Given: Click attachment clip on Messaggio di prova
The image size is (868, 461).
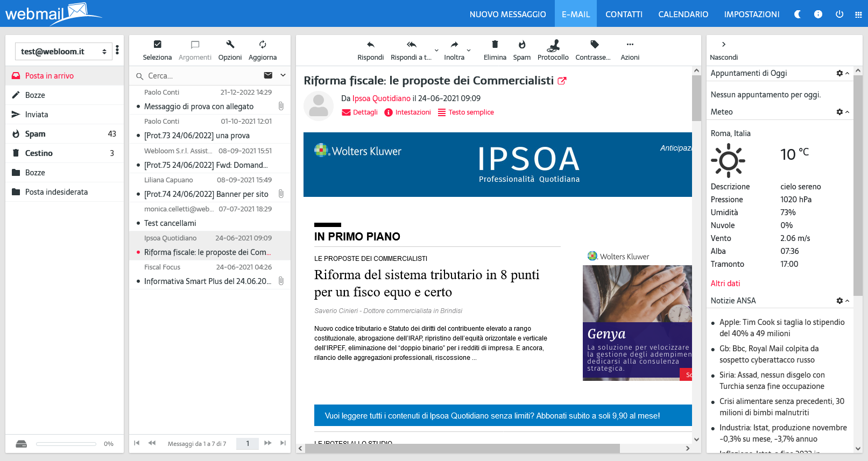Looking at the screenshot, I should click(x=281, y=107).
